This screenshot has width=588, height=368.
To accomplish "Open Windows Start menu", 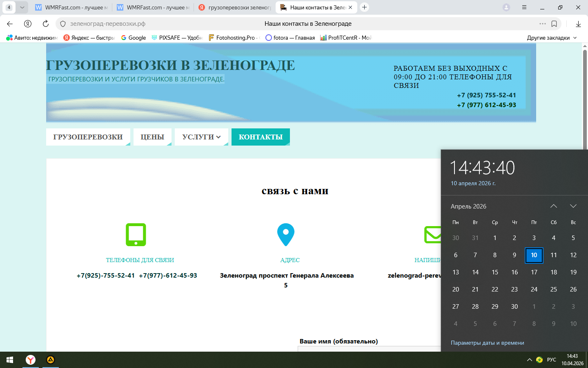I will tap(10, 360).
